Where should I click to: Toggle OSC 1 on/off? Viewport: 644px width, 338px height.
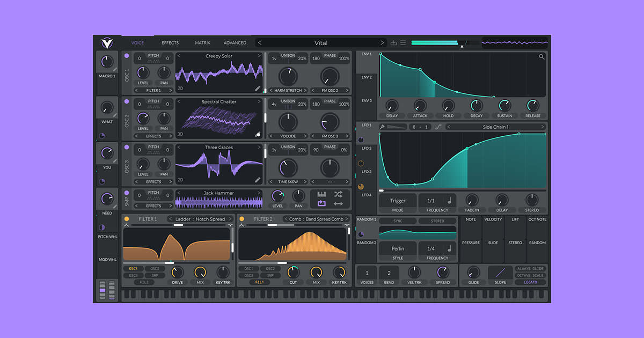pyautogui.click(x=127, y=56)
